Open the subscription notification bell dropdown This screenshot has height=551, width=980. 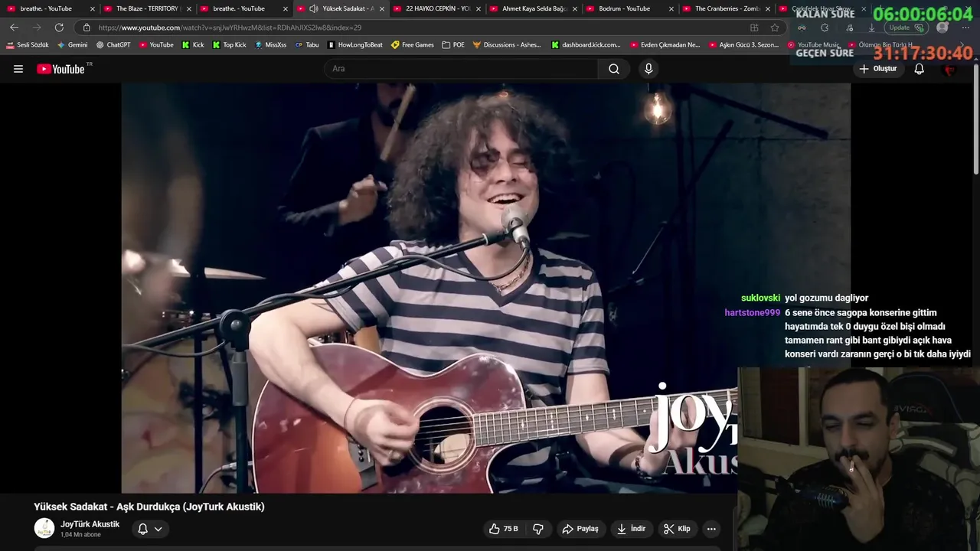(150, 529)
